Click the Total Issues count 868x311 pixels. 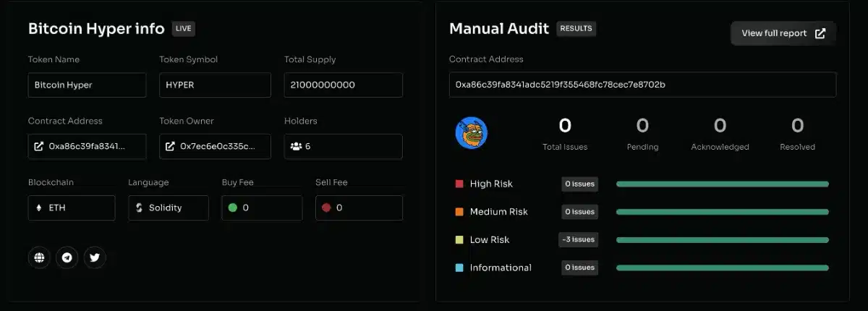pos(565,126)
